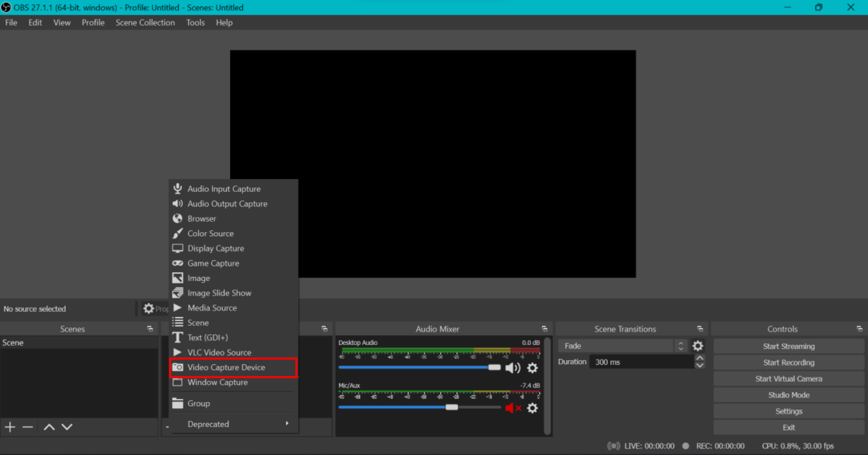Viewport: 868px width, 455px height.
Task: Move scene up with arrow icon
Action: point(49,427)
